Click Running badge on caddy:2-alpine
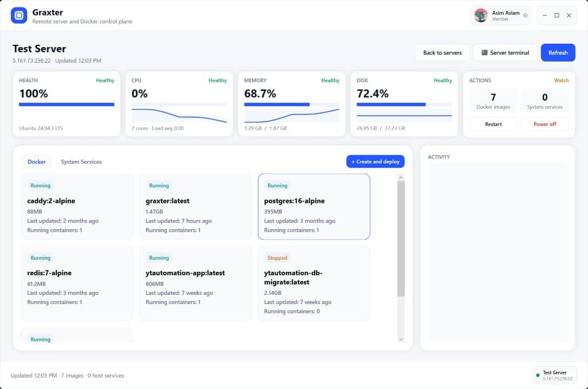This screenshot has width=588, height=389. [40, 186]
